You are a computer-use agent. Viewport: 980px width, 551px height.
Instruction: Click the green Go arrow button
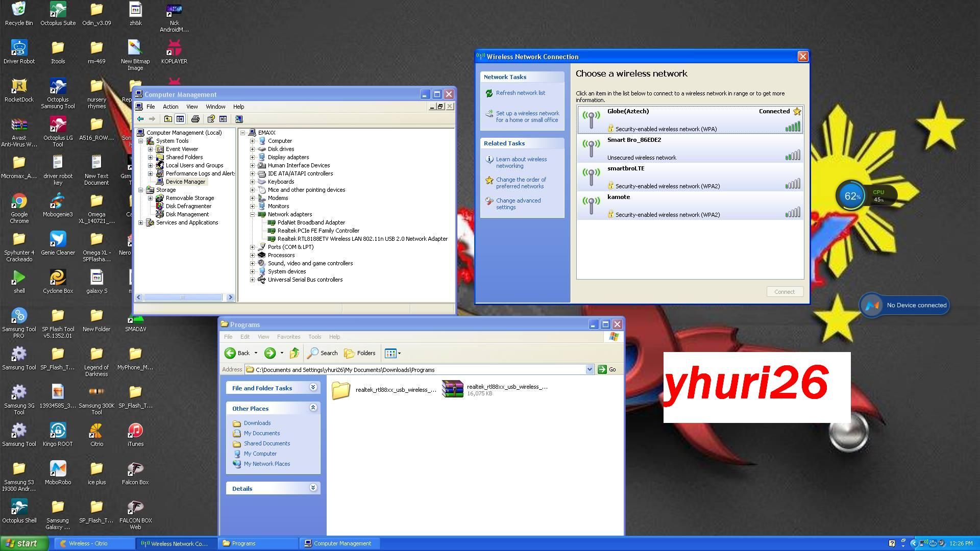(x=602, y=369)
